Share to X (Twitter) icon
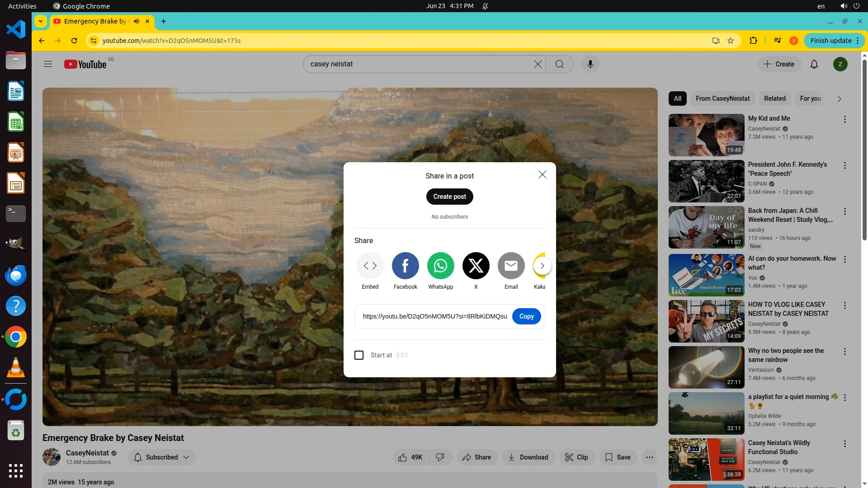Screen dimensions: 868x488 pyautogui.click(x=476, y=266)
